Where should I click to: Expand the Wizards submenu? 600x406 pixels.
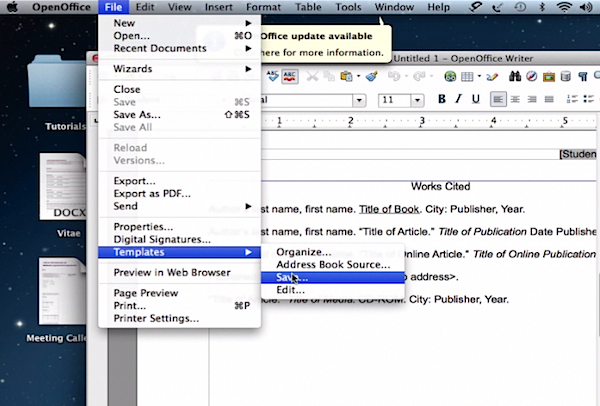click(x=180, y=69)
